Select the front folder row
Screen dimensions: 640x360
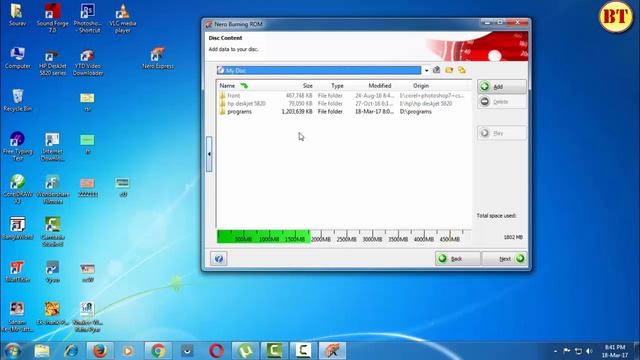click(342, 96)
